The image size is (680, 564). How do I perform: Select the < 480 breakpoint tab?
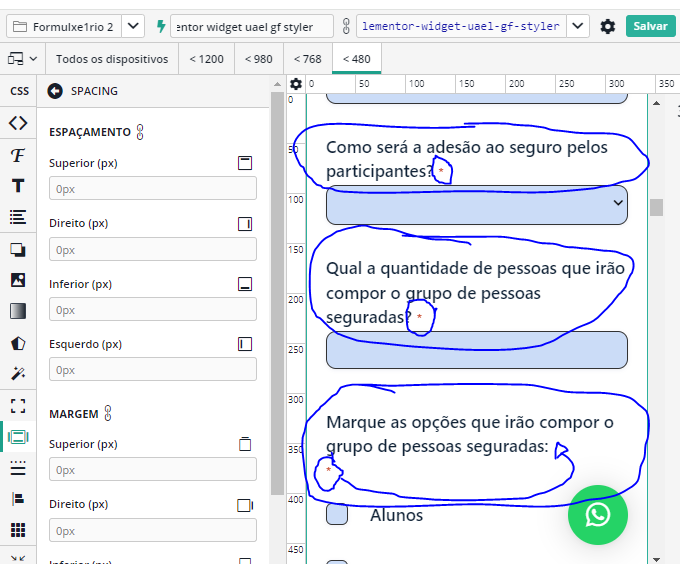(x=356, y=59)
